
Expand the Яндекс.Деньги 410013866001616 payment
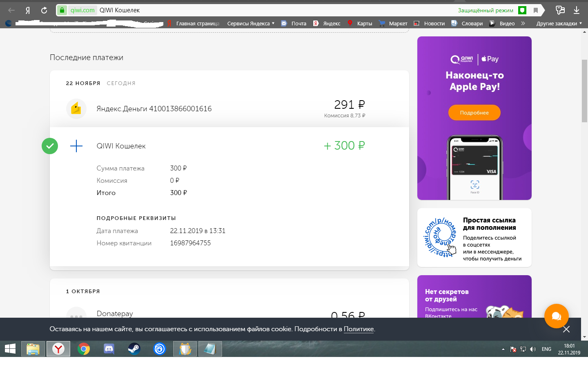[x=229, y=109]
